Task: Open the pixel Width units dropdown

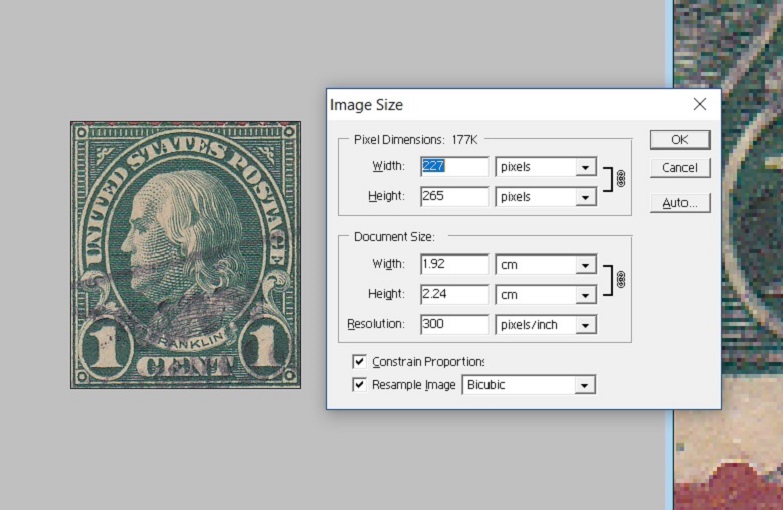Action: click(x=546, y=167)
